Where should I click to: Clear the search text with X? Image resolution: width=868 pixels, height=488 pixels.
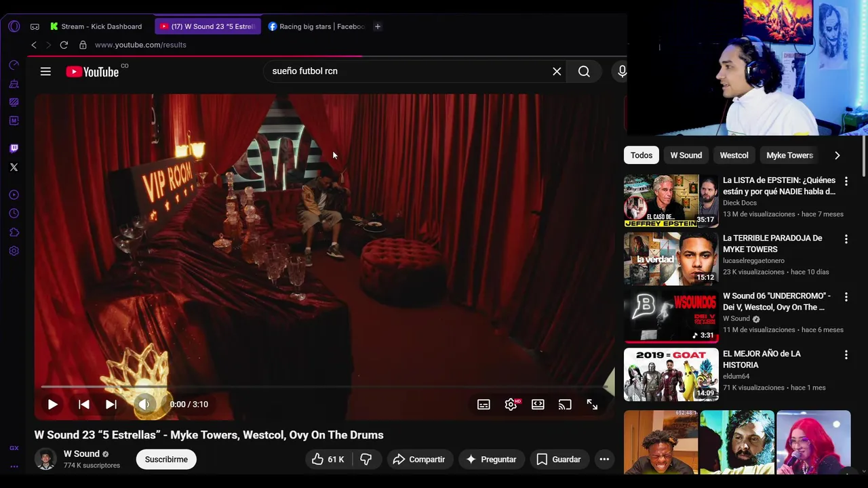coord(557,71)
